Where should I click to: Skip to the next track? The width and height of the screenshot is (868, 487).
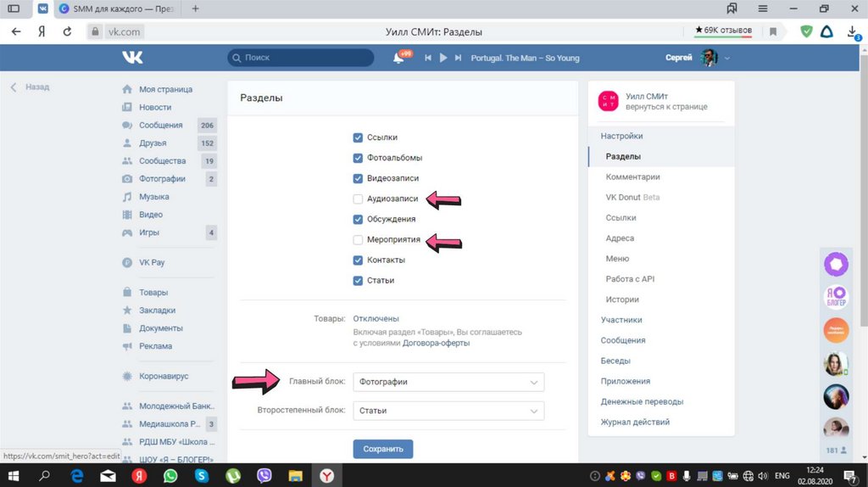tap(458, 58)
